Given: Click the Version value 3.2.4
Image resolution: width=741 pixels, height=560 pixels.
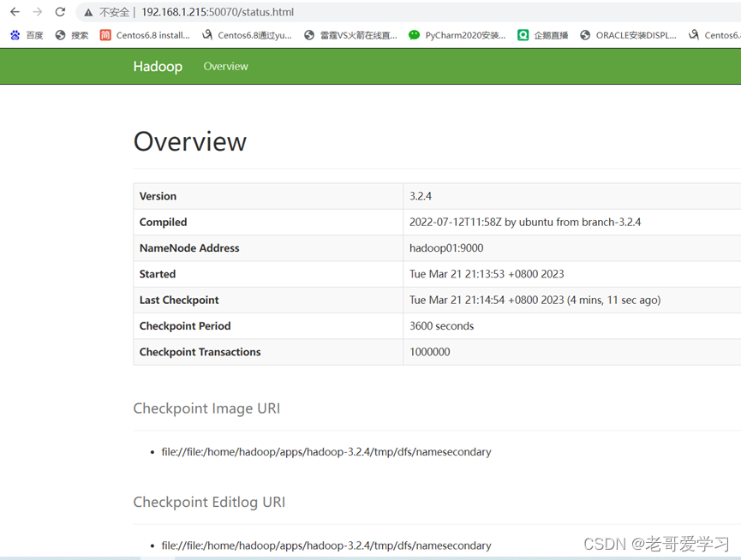Looking at the screenshot, I should coord(421,196).
